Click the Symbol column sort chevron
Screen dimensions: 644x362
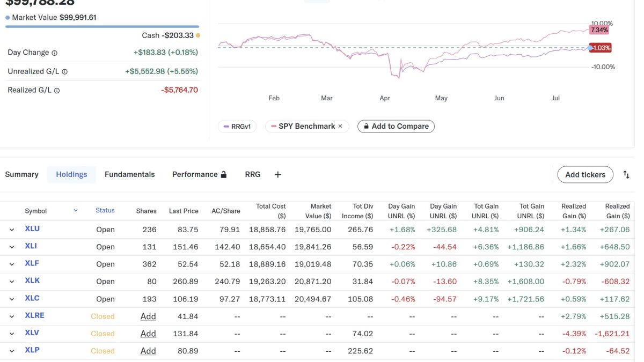click(x=76, y=211)
